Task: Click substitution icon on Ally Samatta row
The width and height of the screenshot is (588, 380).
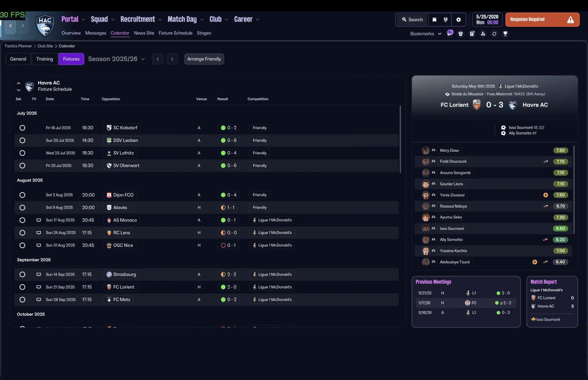Action: [546, 239]
